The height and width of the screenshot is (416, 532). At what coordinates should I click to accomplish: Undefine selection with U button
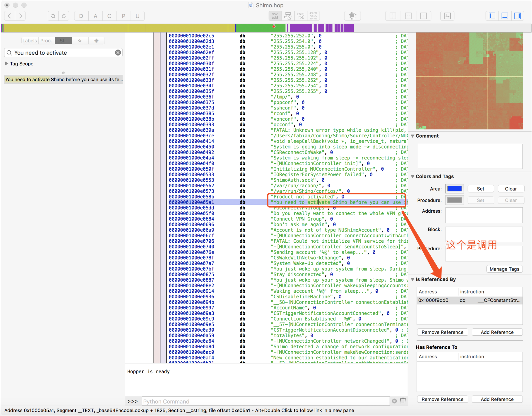[x=137, y=16]
